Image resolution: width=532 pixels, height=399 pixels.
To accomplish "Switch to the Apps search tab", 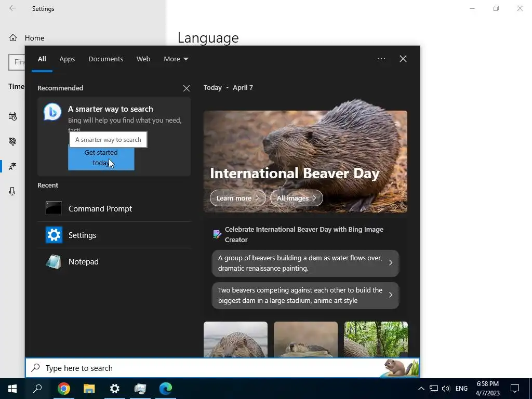I will tap(67, 59).
